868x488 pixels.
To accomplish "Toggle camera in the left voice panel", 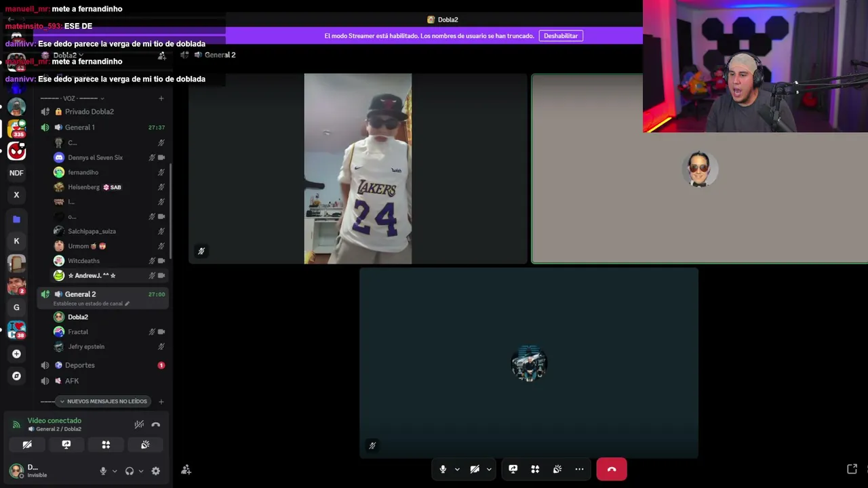I will pos(27,445).
